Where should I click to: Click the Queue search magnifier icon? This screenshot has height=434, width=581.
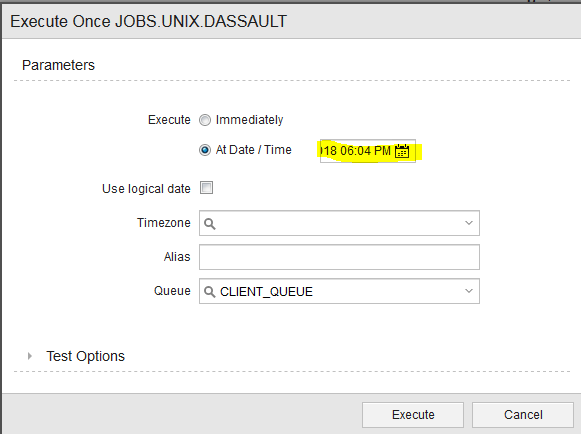tap(210, 292)
